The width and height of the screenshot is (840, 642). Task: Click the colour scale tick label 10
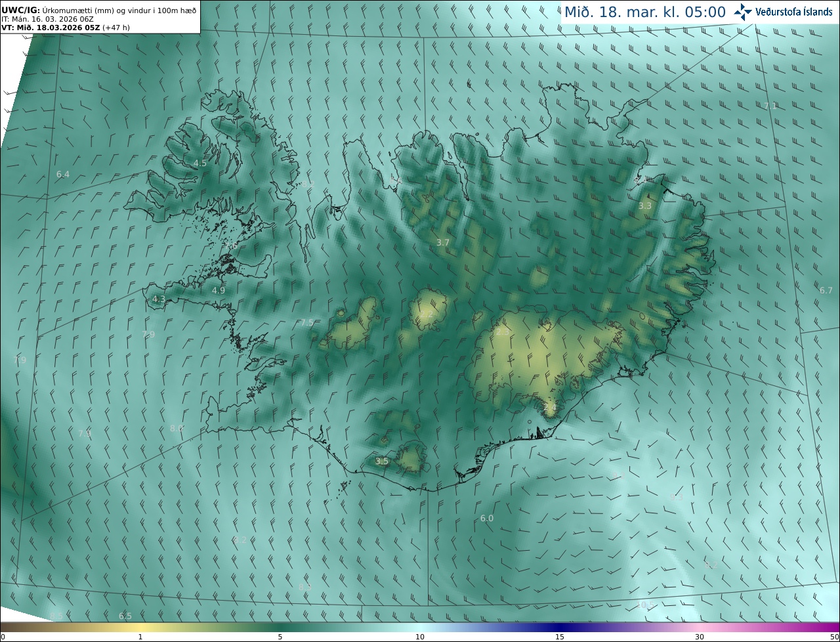(x=420, y=637)
